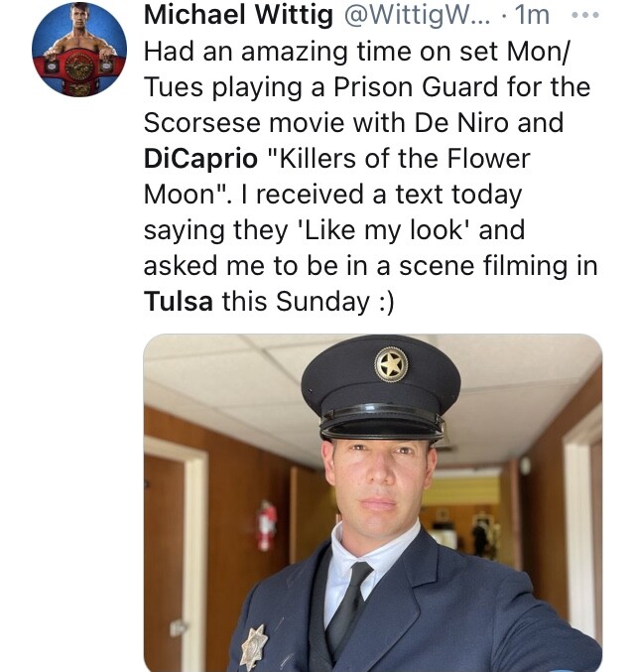Click the 'Like my look' phrase

[384, 229]
